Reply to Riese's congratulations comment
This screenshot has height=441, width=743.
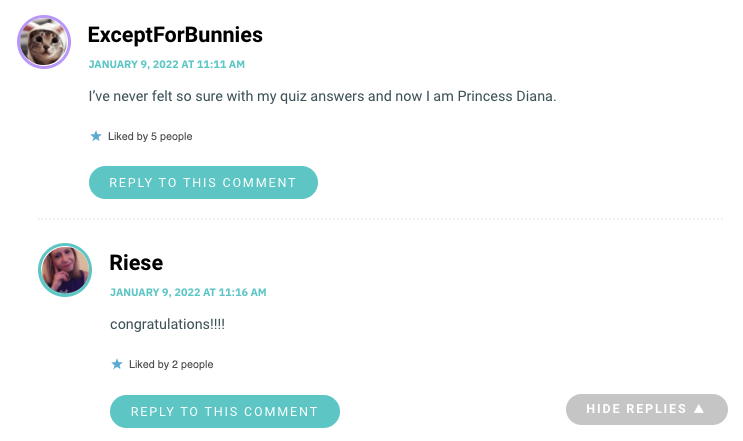(225, 412)
